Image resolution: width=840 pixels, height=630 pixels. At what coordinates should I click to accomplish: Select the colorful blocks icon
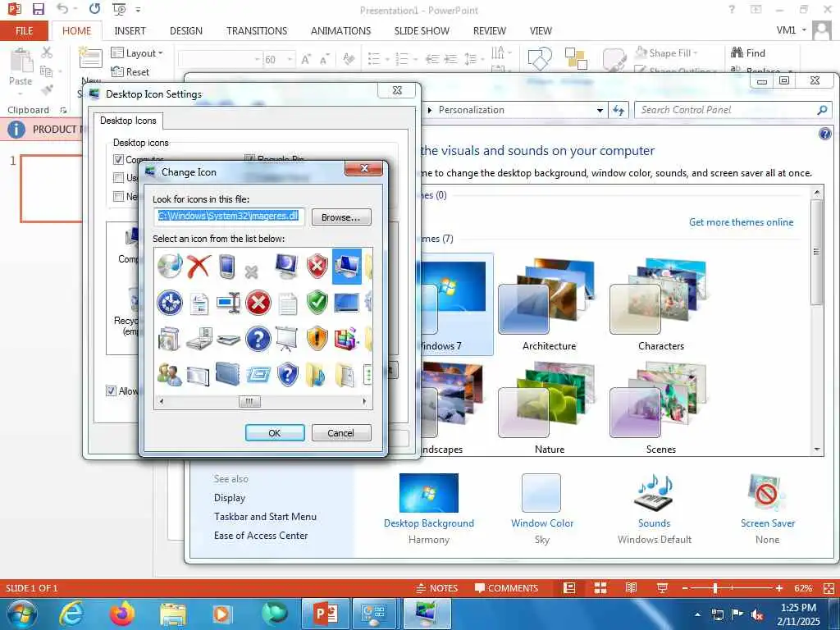[x=346, y=339]
